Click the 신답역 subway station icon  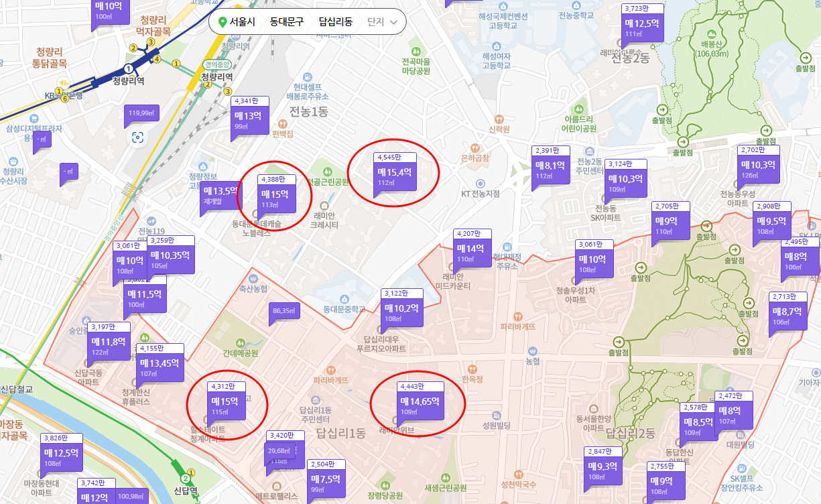[x=186, y=478]
